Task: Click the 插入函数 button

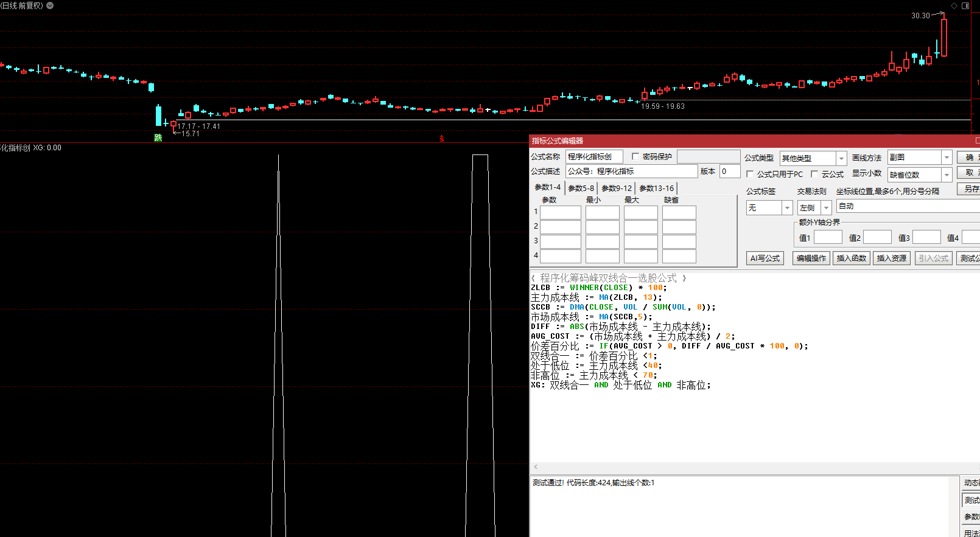Action: [x=851, y=258]
